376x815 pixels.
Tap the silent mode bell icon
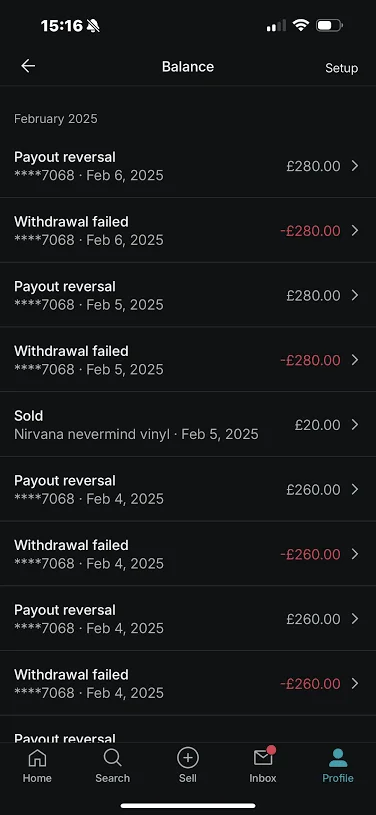click(x=93, y=25)
